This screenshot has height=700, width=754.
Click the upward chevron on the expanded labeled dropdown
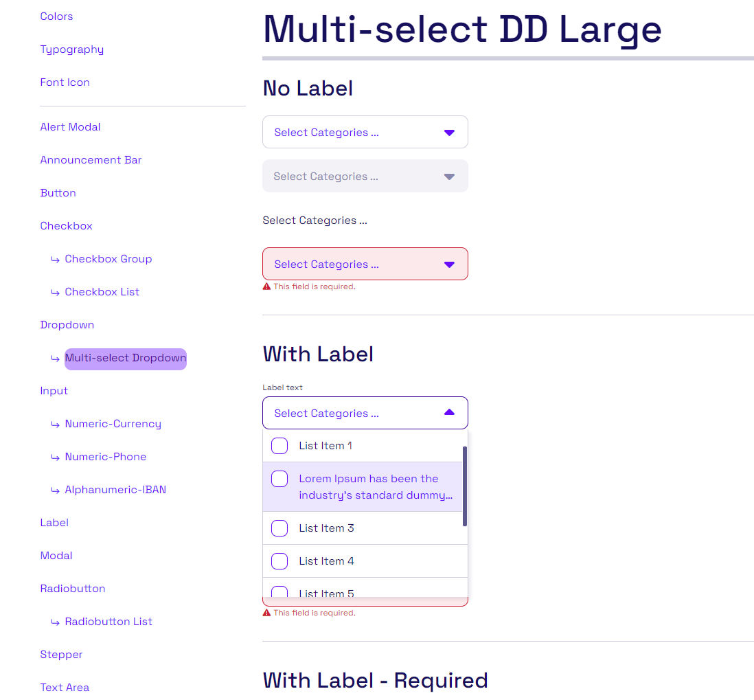450,411
